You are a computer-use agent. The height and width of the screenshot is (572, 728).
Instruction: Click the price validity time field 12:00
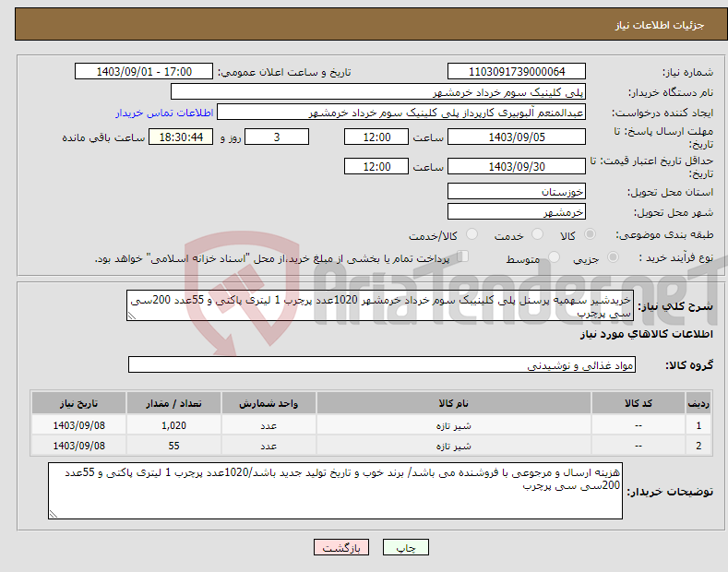pos(376,166)
